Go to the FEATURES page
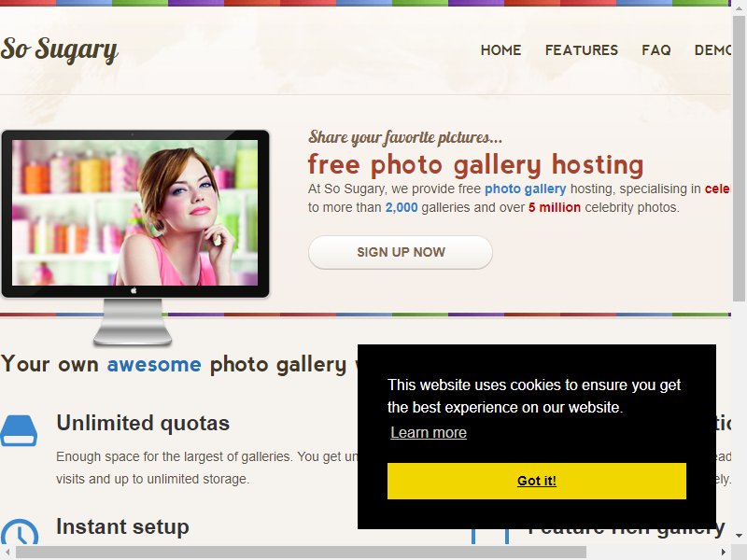747x560 pixels. [x=581, y=50]
